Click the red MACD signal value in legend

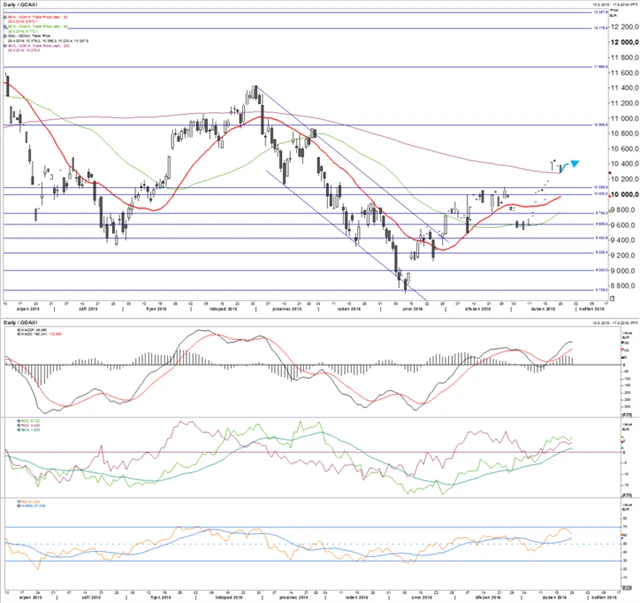55,334
